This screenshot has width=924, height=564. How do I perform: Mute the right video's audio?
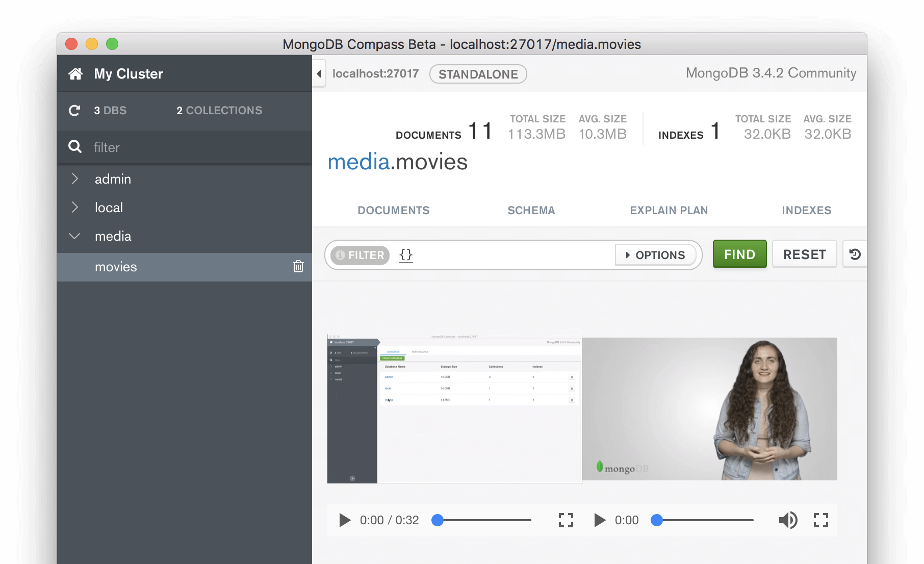[788, 520]
